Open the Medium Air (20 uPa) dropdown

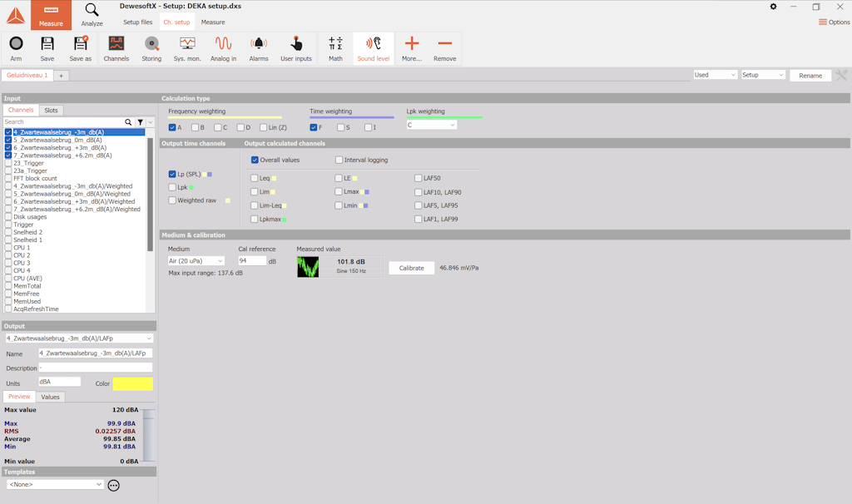(x=196, y=261)
